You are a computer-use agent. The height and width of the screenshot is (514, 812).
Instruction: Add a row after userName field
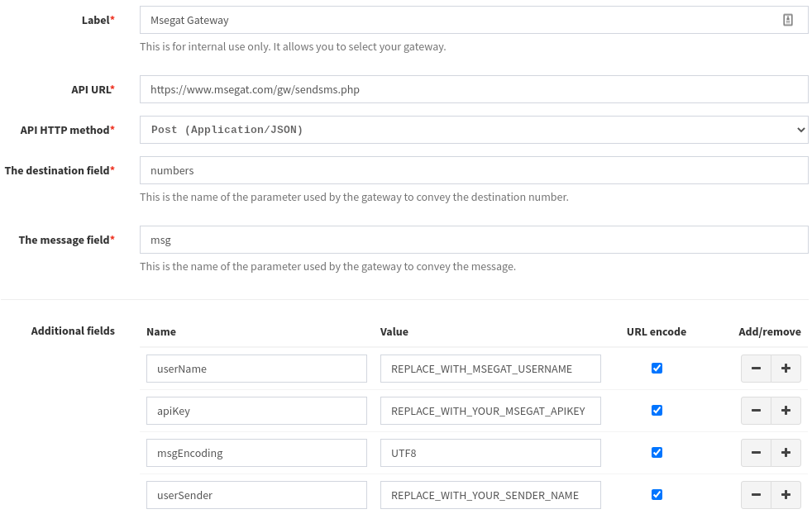click(786, 369)
